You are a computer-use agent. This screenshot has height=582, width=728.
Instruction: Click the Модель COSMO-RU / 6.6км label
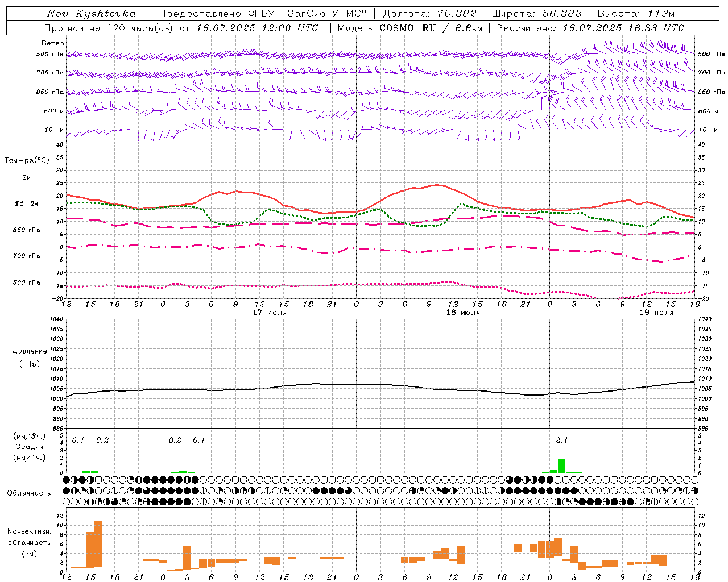pyautogui.click(x=409, y=28)
